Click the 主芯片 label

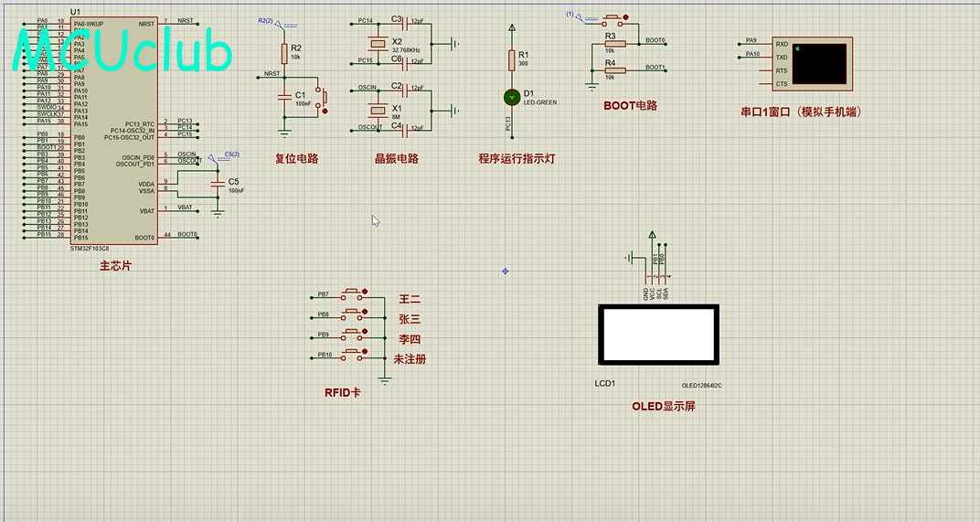[x=115, y=266]
